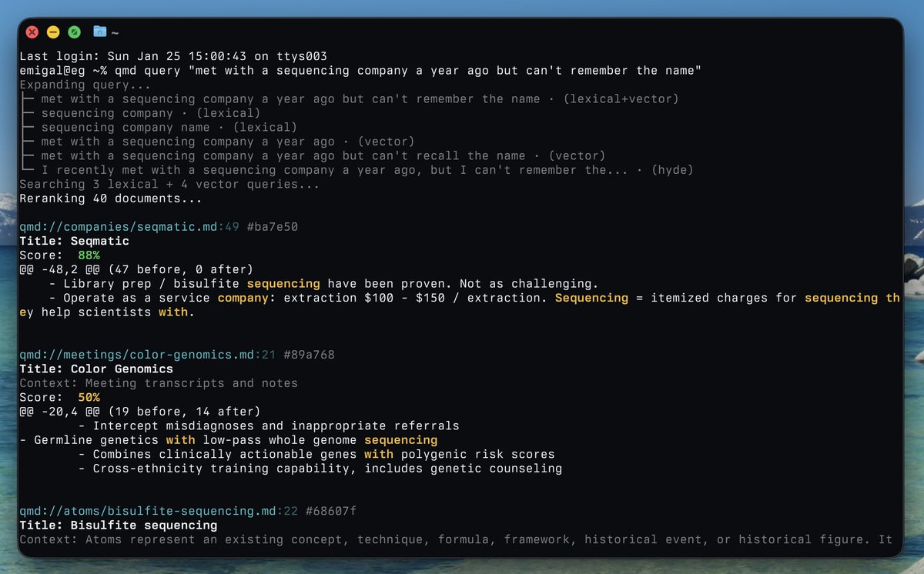Click the green fullscreen window button

(x=74, y=32)
